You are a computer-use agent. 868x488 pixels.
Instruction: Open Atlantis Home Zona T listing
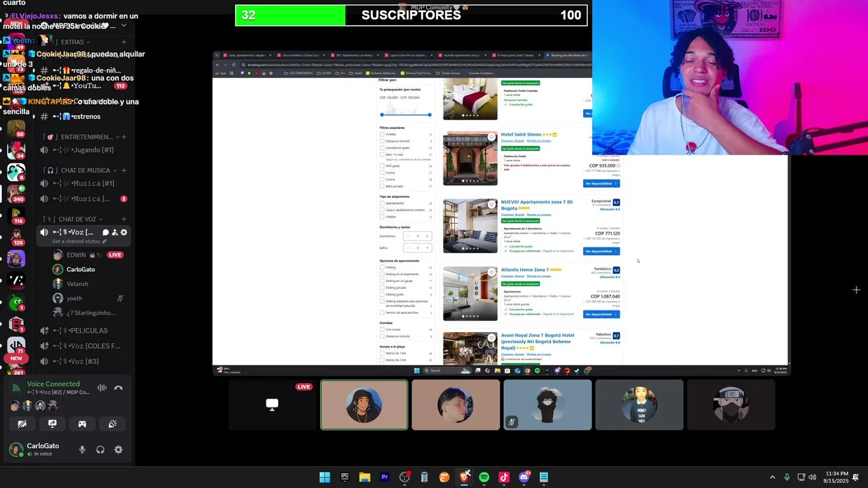(525, 270)
